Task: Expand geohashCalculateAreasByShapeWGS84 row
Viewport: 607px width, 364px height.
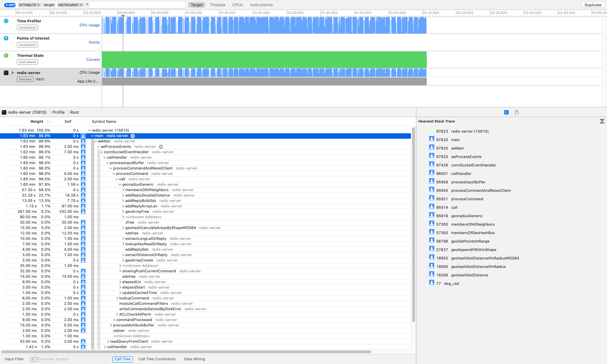Action: coord(123,228)
